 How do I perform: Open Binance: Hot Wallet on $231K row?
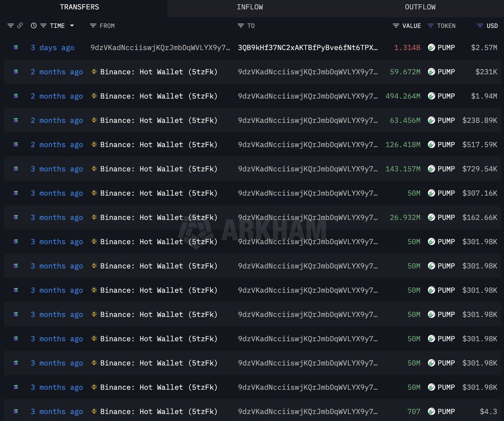tap(159, 72)
